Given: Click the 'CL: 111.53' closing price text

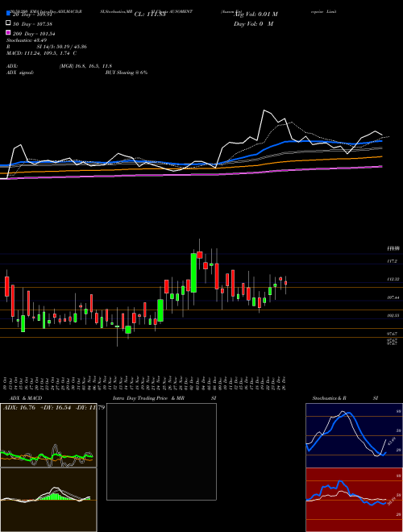Looking at the screenshot, I should (x=150, y=15).
